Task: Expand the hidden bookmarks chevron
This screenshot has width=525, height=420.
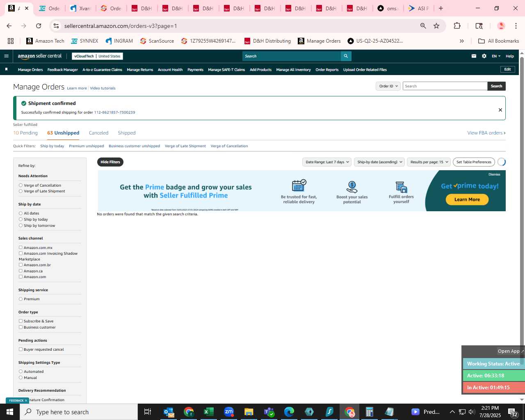Action: click(462, 41)
